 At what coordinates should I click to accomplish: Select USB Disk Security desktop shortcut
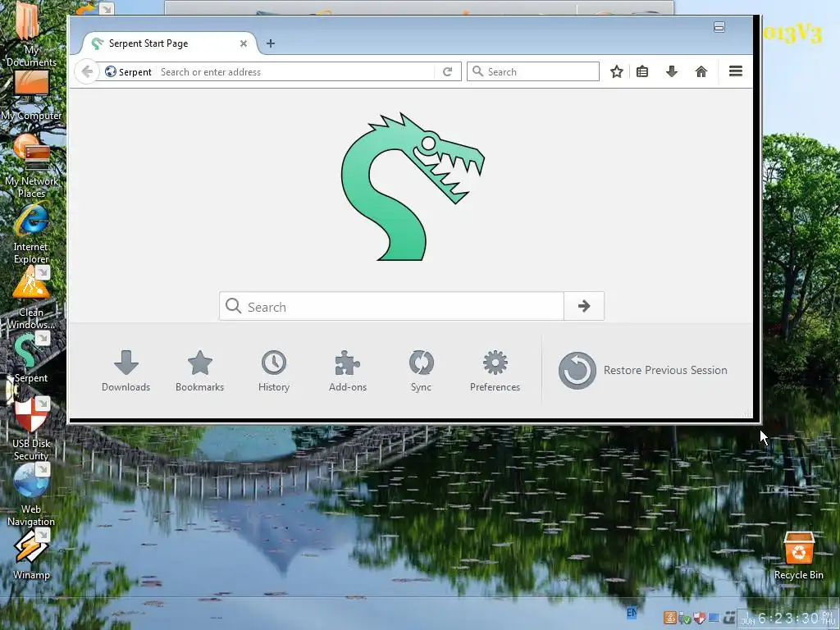click(x=31, y=430)
